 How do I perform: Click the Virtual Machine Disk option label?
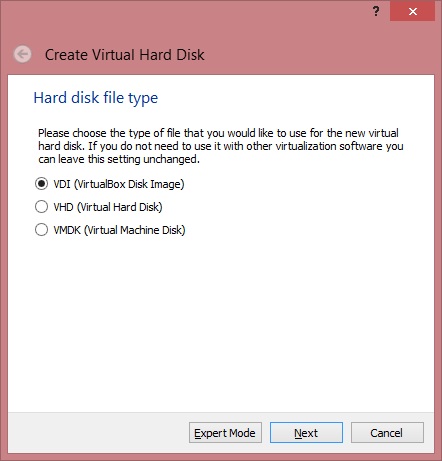point(119,230)
